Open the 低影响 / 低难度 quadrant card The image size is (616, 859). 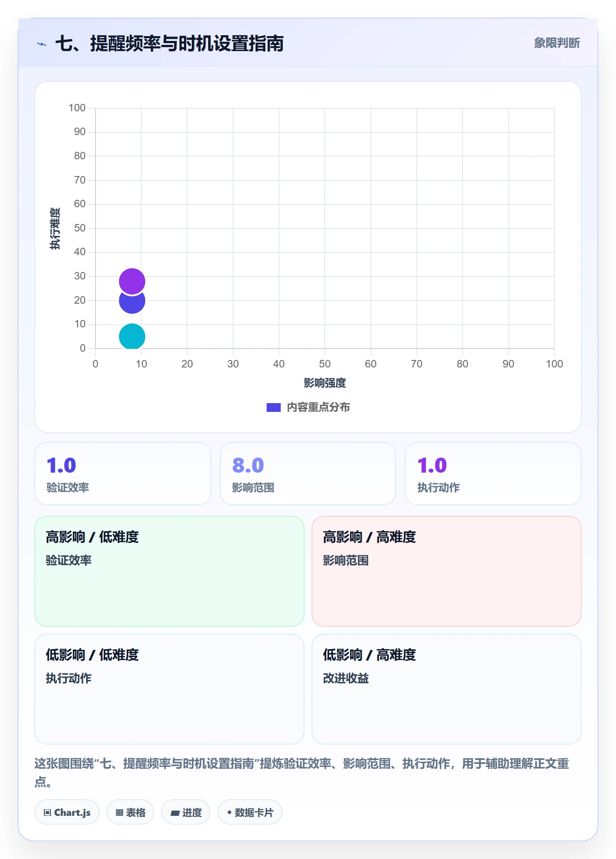click(169, 689)
